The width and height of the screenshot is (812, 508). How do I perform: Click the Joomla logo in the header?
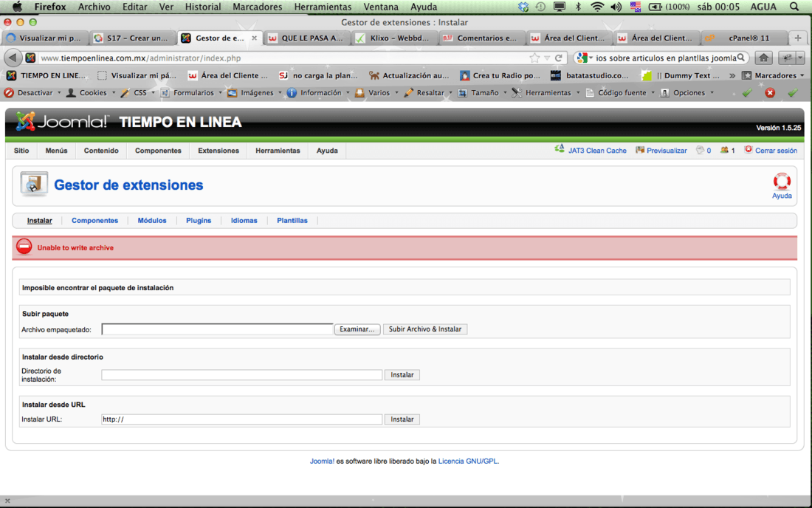point(61,122)
